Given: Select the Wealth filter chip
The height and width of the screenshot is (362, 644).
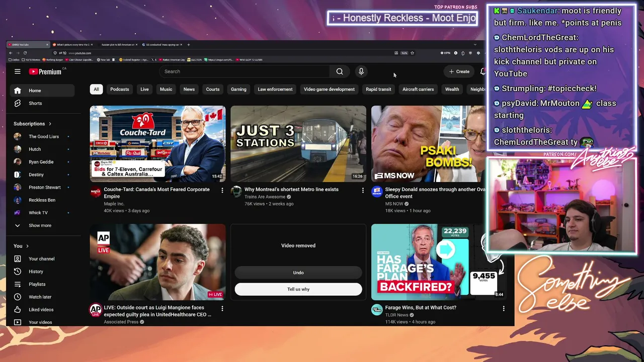Looking at the screenshot, I should tap(452, 89).
